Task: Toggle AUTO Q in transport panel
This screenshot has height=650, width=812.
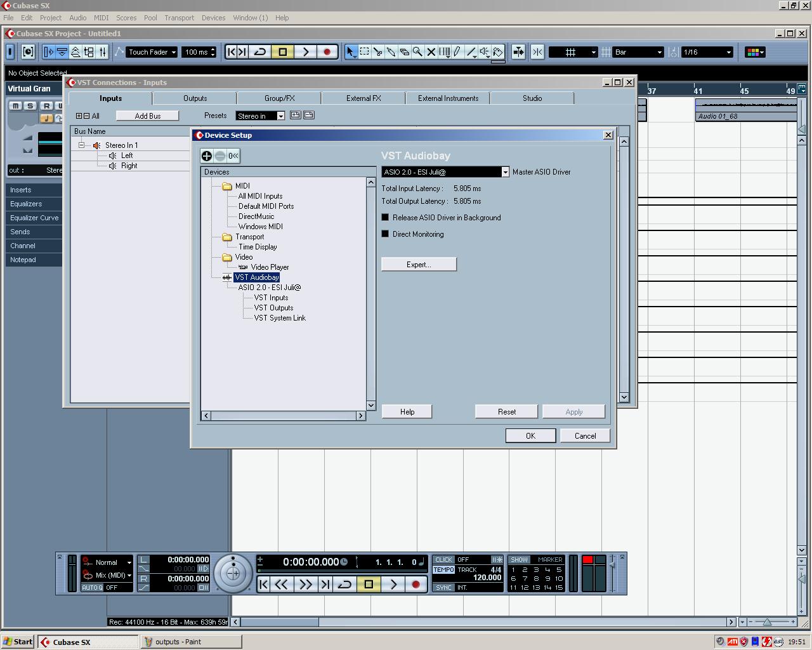Action: coord(92,588)
